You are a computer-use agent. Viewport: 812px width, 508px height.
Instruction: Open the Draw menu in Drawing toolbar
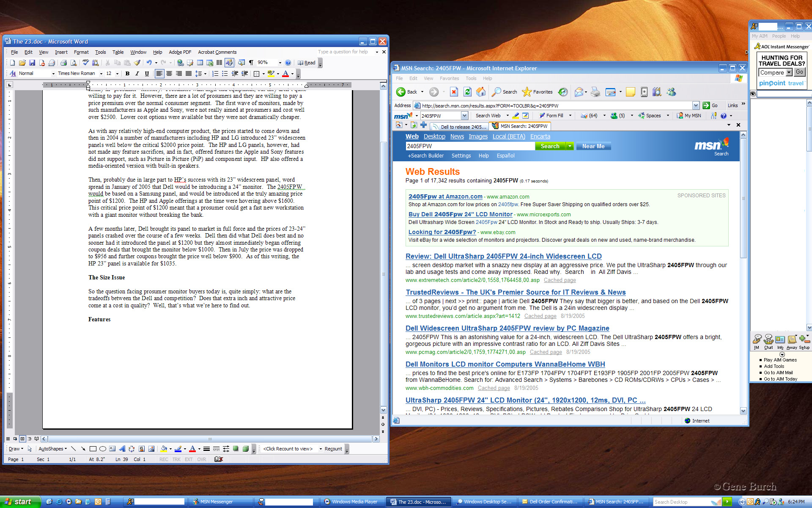[16, 449]
